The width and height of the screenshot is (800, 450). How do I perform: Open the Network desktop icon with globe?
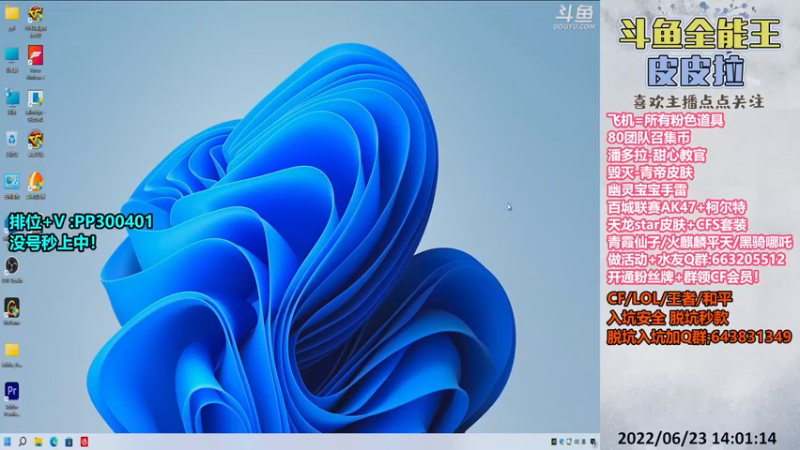click(12, 97)
